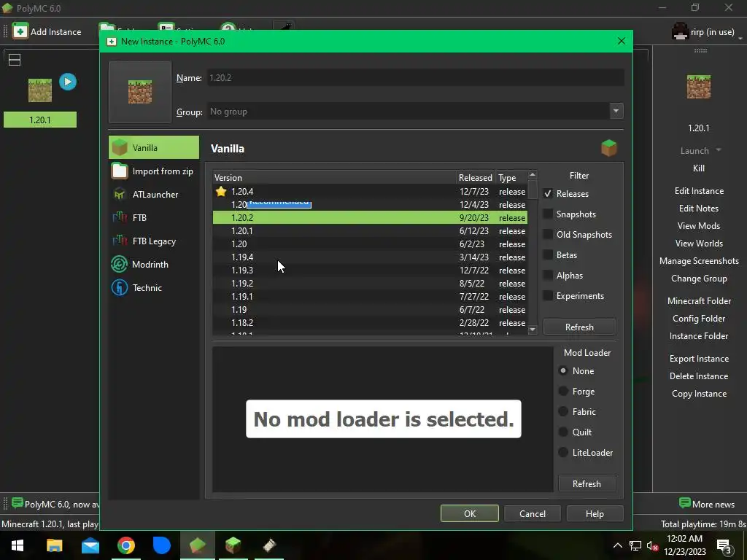This screenshot has width=747, height=560.
Task: Click the instance icon chooser in dialog
Action: (139, 92)
